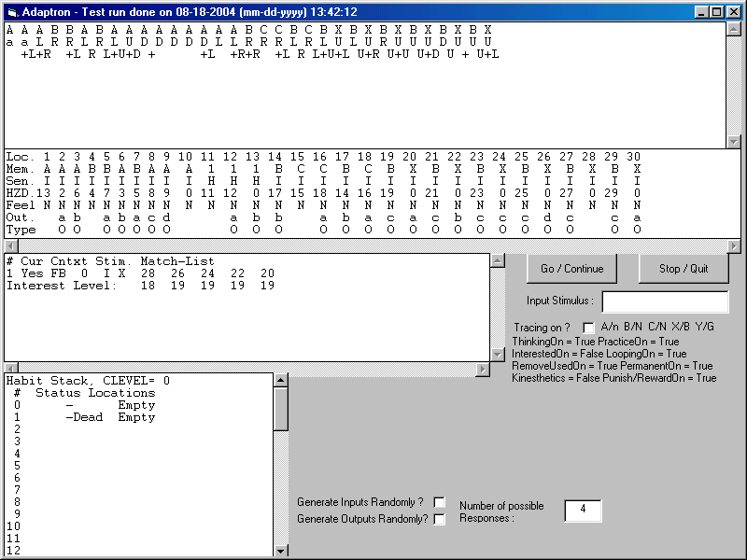Screen dimensions: 747x560
Task: Click right arrow of memory table scrollbar
Action: tap(734, 246)
